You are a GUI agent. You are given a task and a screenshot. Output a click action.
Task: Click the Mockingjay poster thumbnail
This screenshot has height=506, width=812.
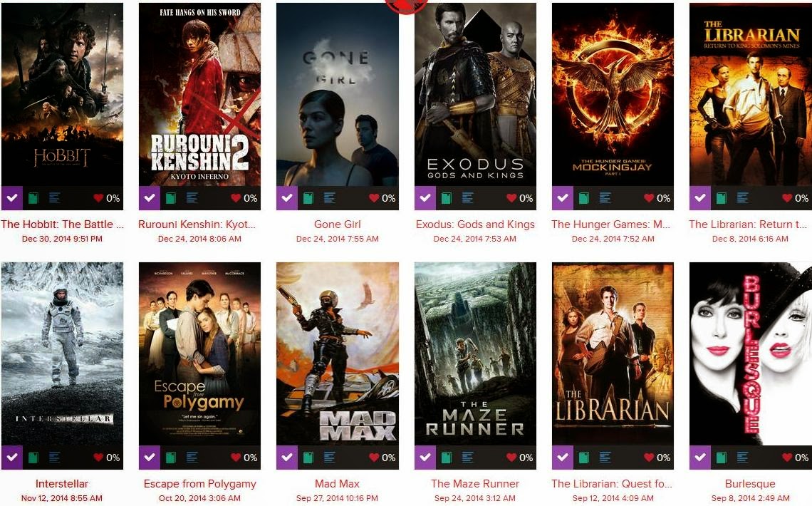tap(613, 94)
